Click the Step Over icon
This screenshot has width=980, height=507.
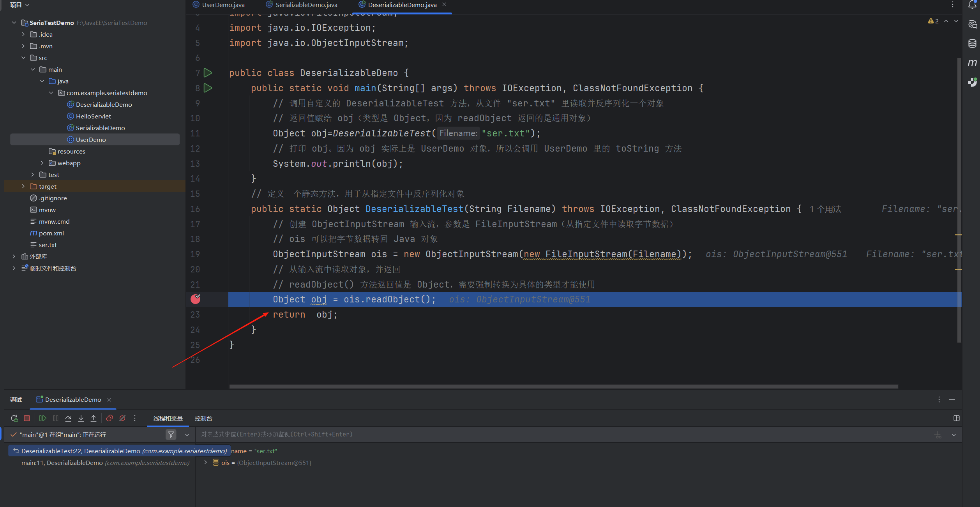coord(68,418)
